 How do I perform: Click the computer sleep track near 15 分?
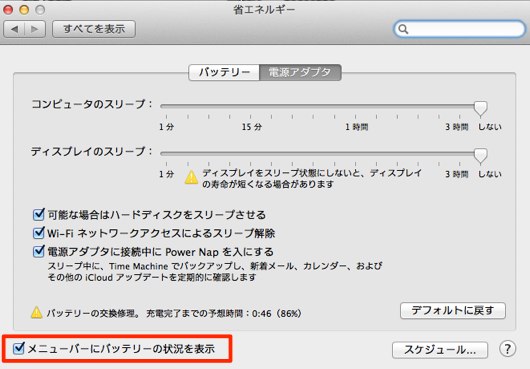[250, 106]
